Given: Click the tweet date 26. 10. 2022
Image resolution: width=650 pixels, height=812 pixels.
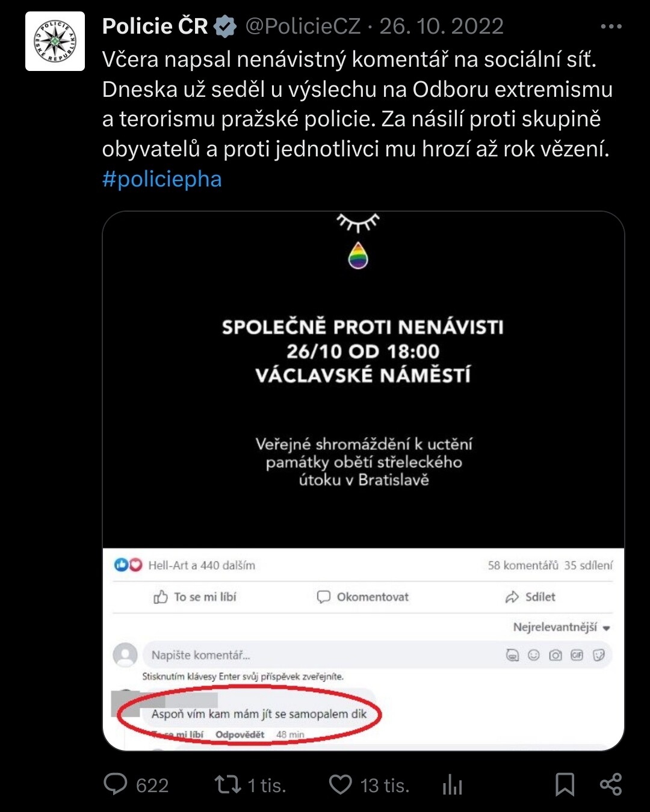Looking at the screenshot, I should coord(441,26).
